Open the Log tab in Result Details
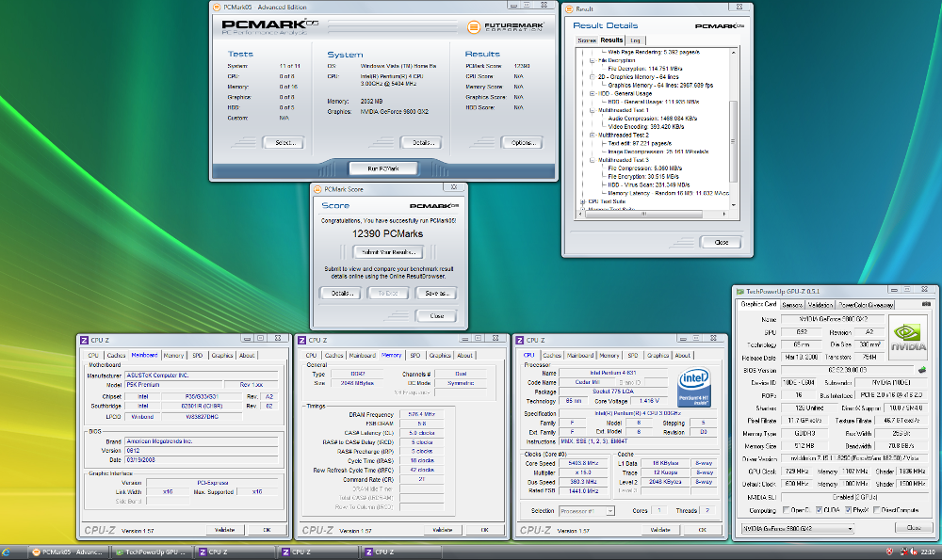This screenshot has width=942, height=560. pos(635,40)
